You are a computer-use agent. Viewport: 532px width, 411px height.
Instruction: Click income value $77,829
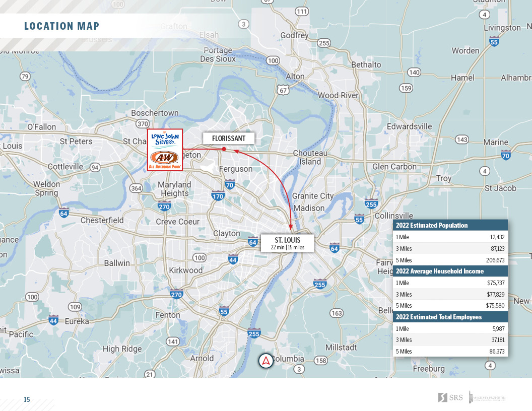pos(496,294)
